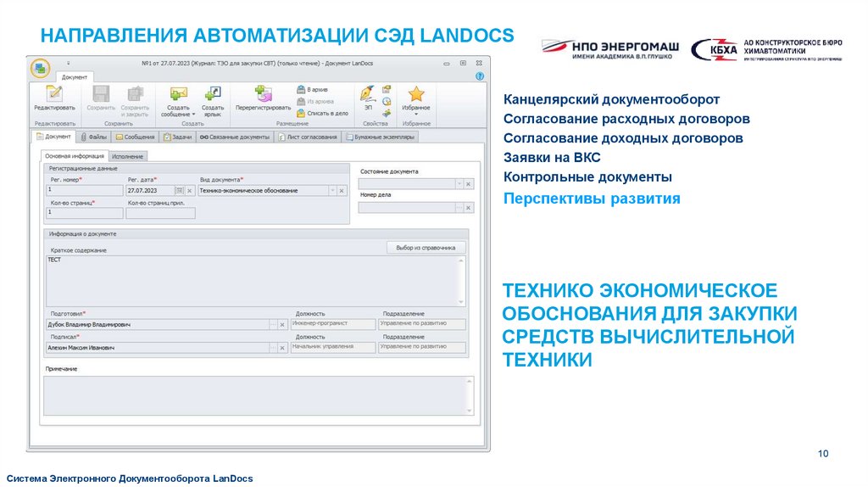Expand the Создать сообщение dropdown arrow
This screenshot has height=487, width=868.
pyautogui.click(x=194, y=115)
